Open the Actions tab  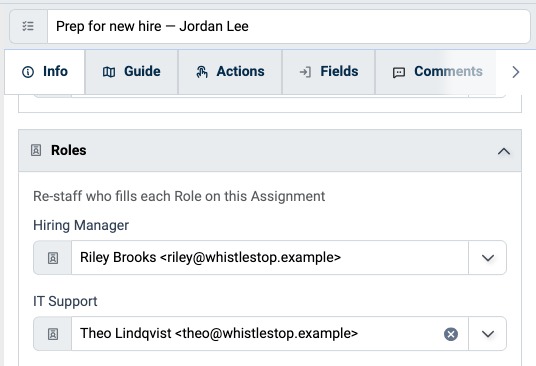(230, 72)
